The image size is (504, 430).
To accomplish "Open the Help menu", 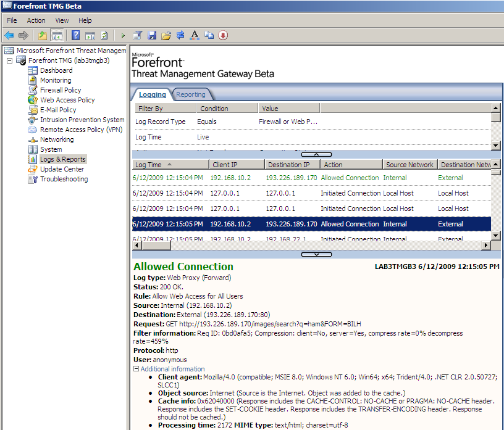I will pyautogui.click(x=85, y=20).
